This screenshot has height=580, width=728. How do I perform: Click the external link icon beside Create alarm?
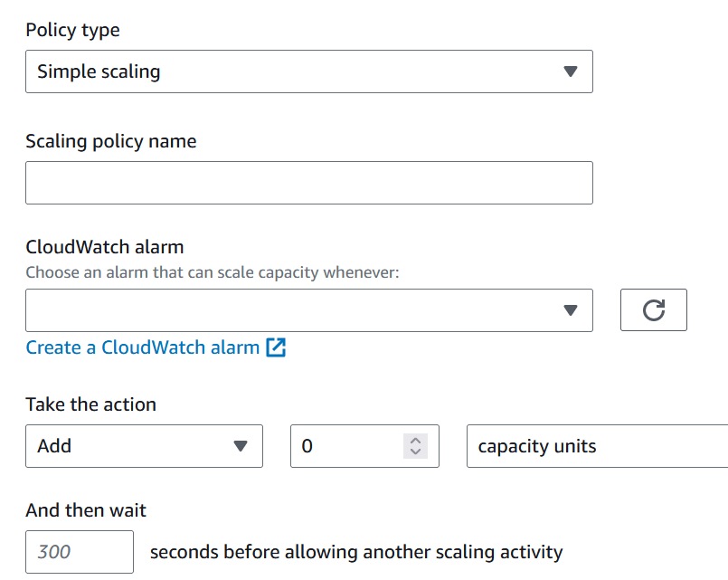click(x=276, y=347)
